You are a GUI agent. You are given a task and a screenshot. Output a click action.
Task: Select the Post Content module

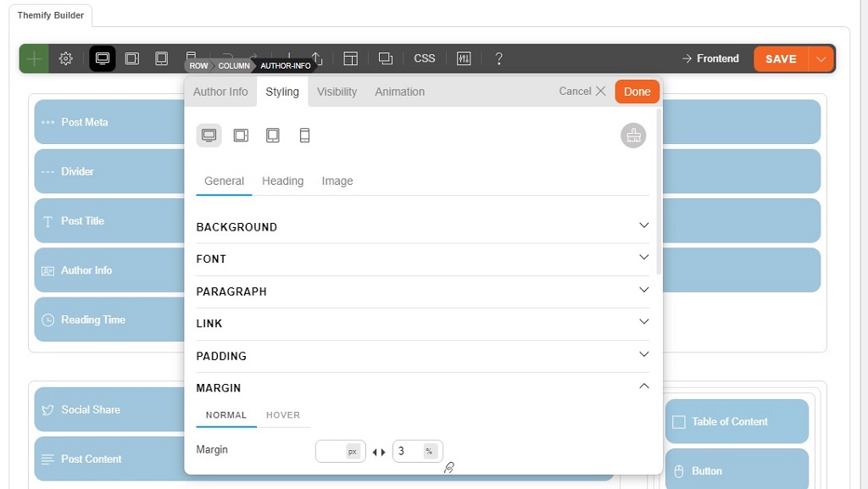109,458
